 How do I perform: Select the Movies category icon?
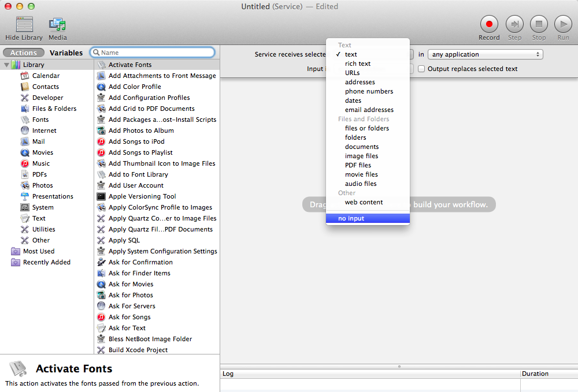point(25,153)
